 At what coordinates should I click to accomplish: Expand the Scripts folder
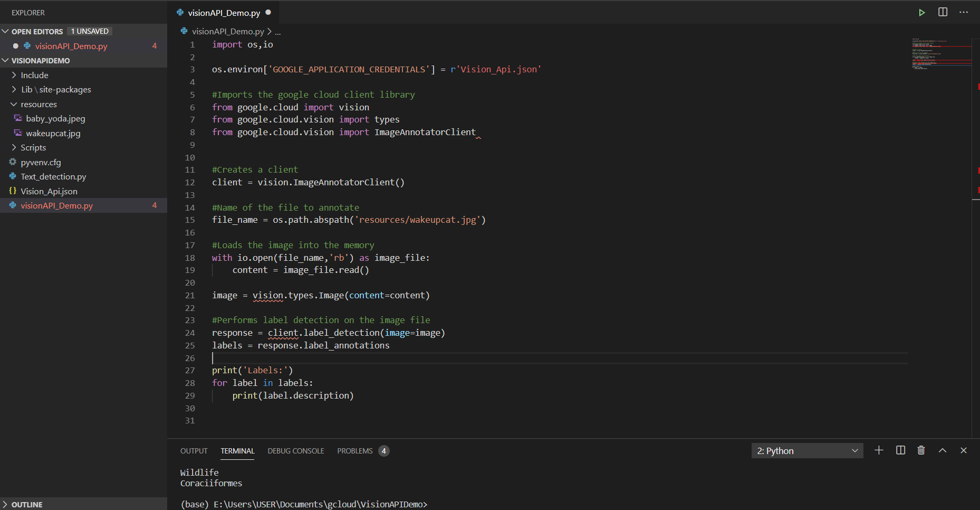14,147
